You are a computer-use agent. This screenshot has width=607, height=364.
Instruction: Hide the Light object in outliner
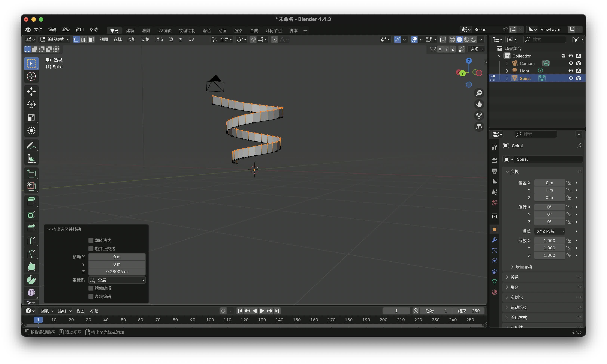coord(571,71)
